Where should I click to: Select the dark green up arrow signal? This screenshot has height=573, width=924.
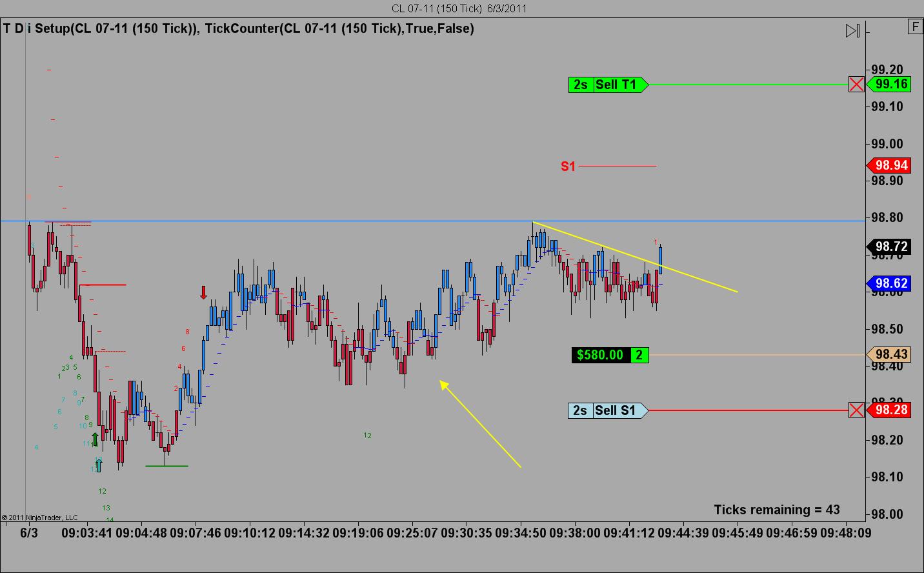point(95,440)
